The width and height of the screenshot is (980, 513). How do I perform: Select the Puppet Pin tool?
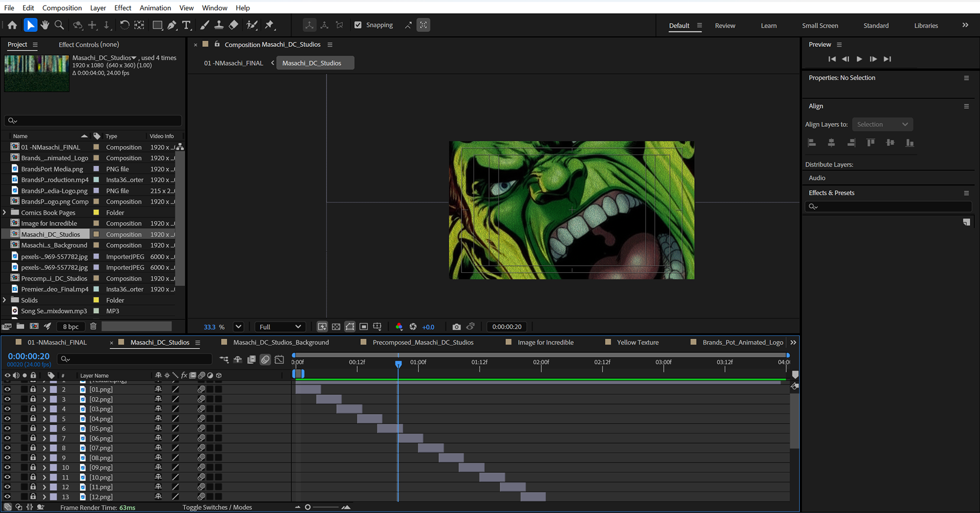point(269,25)
